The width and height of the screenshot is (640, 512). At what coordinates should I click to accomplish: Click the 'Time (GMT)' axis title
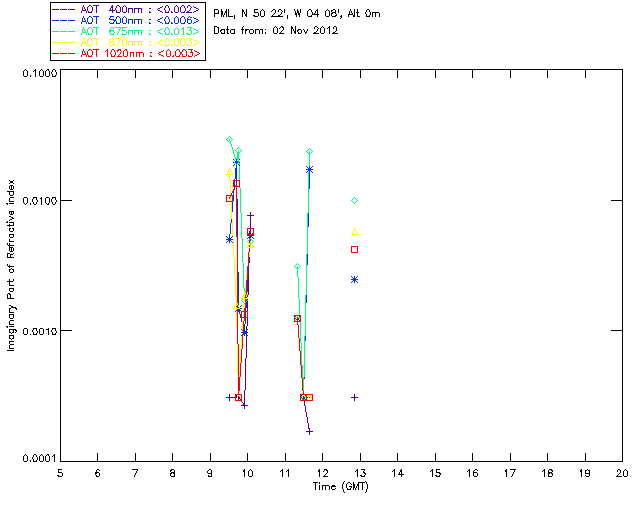(x=340, y=487)
